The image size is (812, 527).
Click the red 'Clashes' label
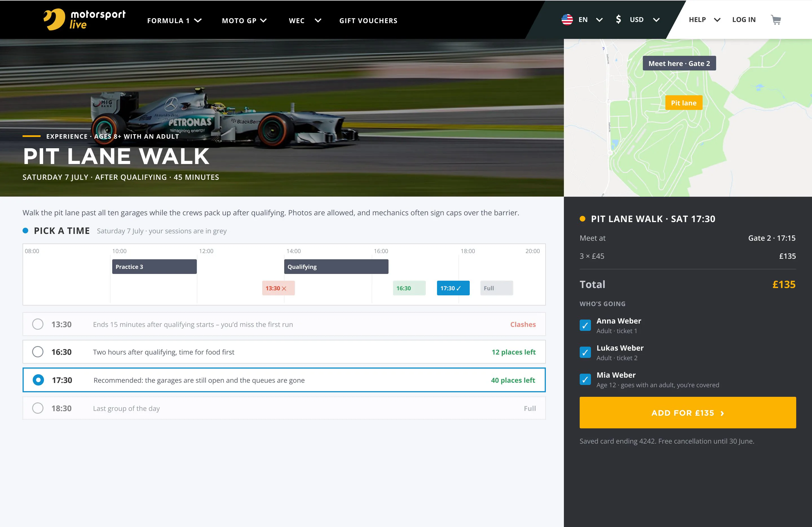(523, 324)
